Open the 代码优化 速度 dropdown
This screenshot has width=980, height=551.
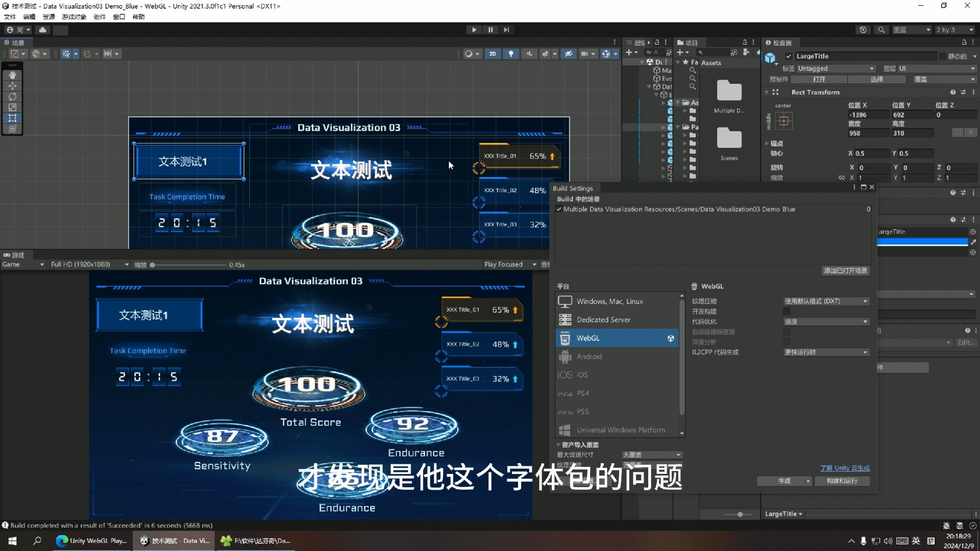pos(826,321)
